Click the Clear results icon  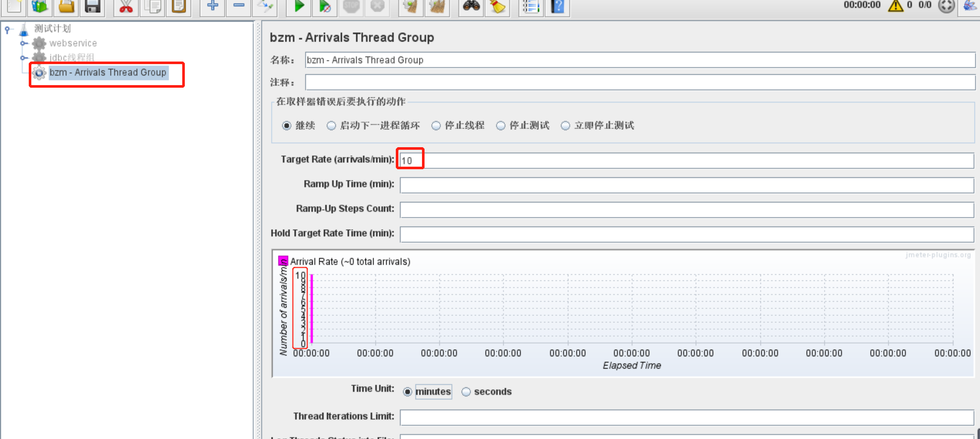point(410,6)
